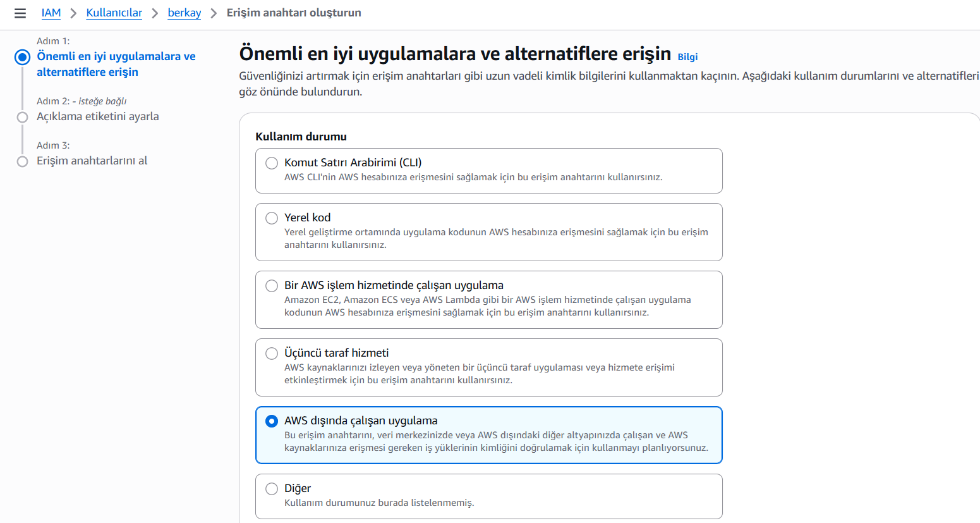Open Kullanıcılar breadcrumb link
Screen dimensions: 980x523
click(114, 13)
